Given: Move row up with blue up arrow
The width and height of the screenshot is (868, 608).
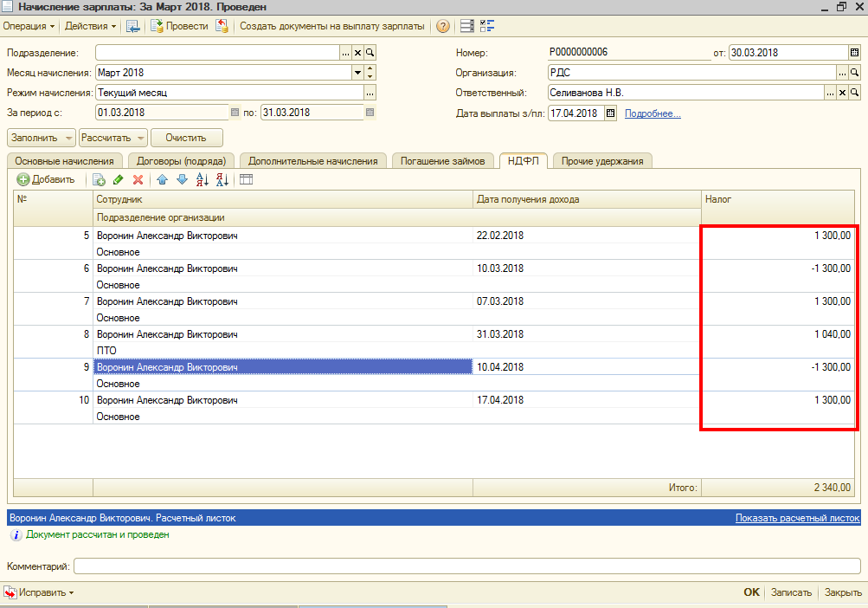Looking at the screenshot, I should click(x=162, y=179).
